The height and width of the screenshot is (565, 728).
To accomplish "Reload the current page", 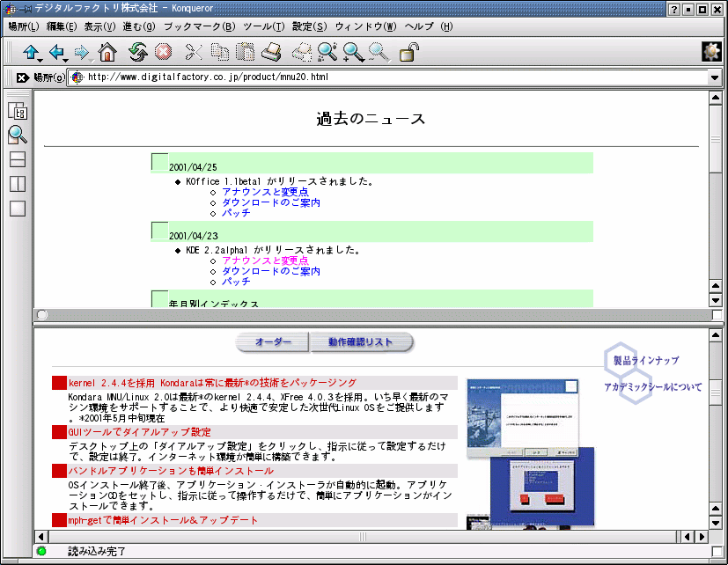I will (138, 52).
